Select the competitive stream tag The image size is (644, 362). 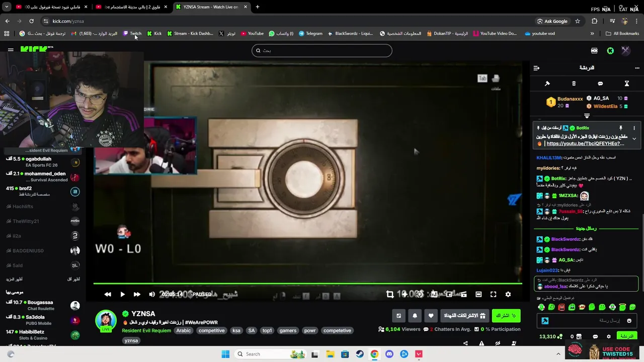point(211,331)
